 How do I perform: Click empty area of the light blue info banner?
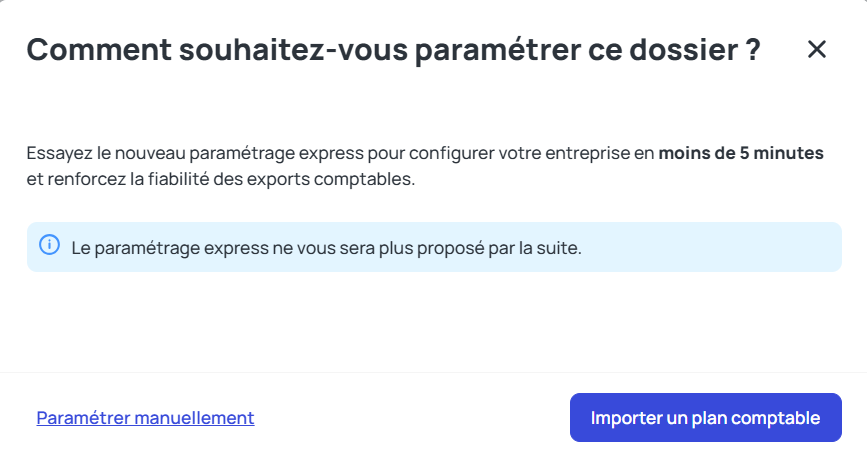pos(713,247)
